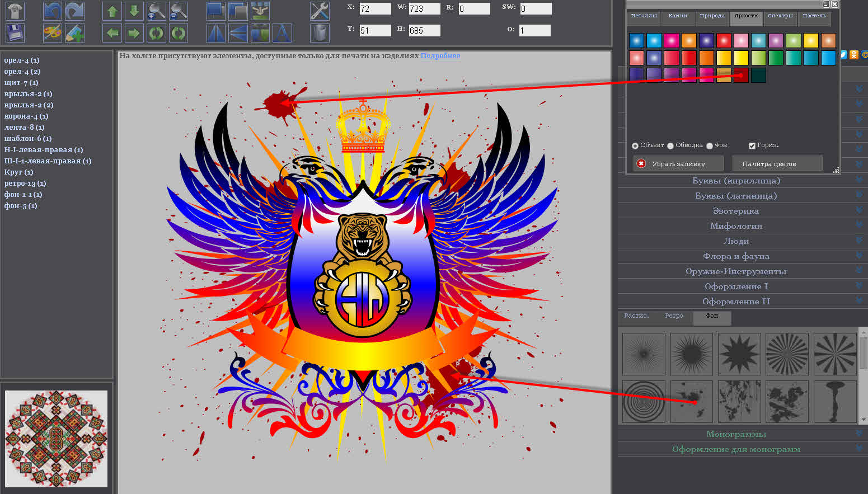This screenshot has height=494, width=868.
Task: Flip object vertically with stacked triangles
Action: pos(238,33)
